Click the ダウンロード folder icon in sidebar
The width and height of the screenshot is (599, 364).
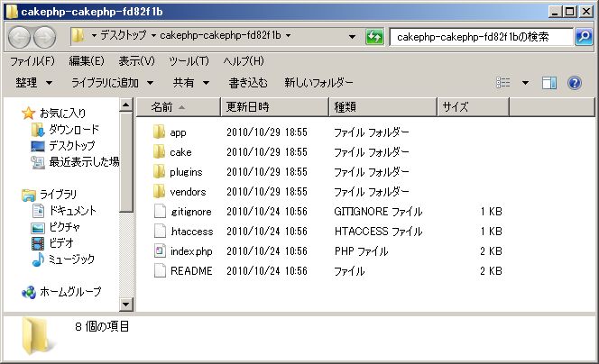pos(38,130)
